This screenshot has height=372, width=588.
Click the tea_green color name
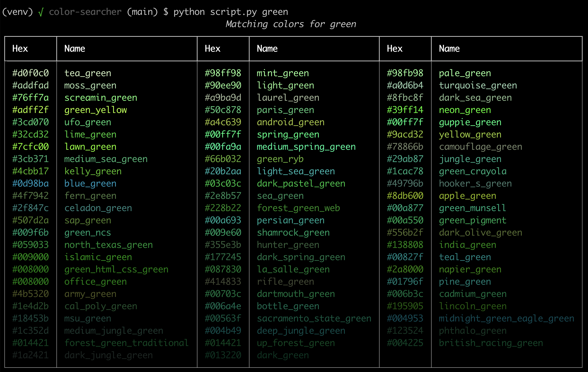(x=88, y=73)
